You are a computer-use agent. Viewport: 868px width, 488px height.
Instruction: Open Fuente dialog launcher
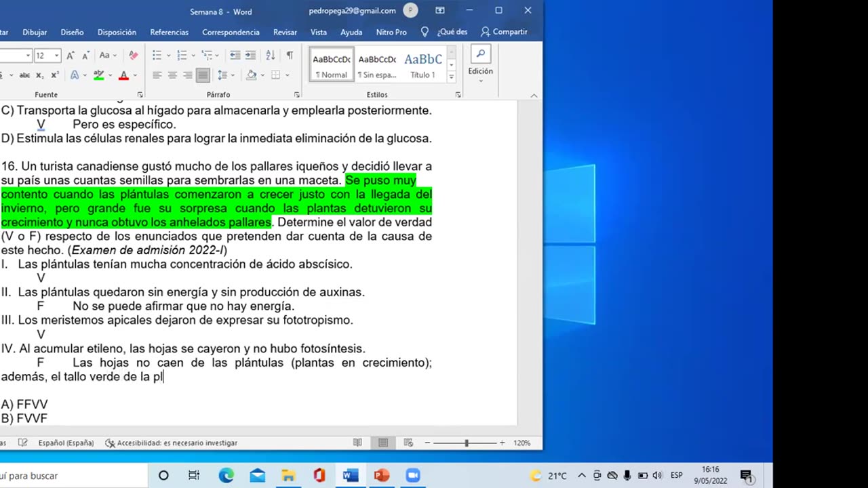click(x=140, y=95)
